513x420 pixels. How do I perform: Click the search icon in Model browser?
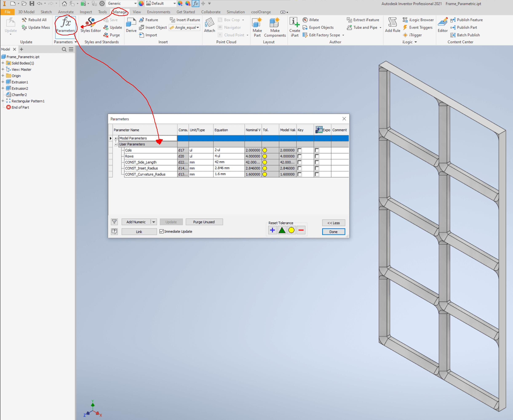pos(64,49)
